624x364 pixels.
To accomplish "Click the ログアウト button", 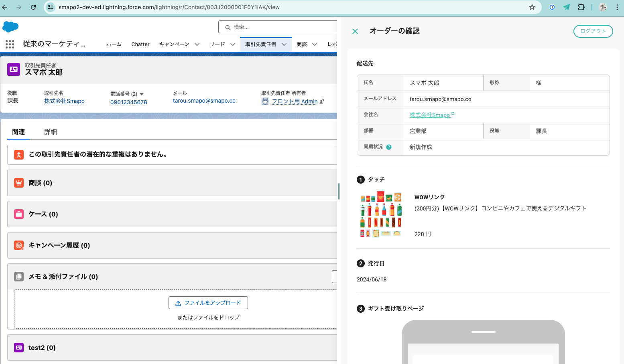I will [x=593, y=31].
